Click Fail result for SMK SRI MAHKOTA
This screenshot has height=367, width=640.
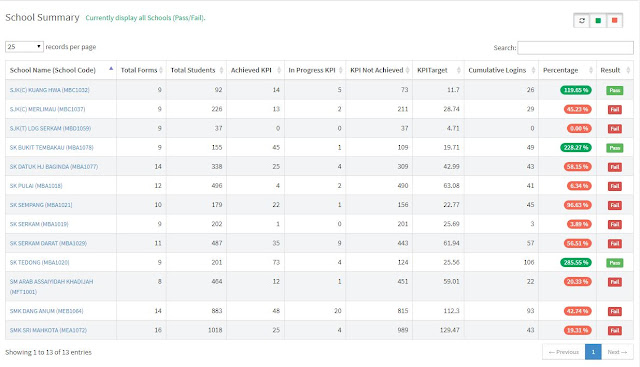[x=615, y=331]
